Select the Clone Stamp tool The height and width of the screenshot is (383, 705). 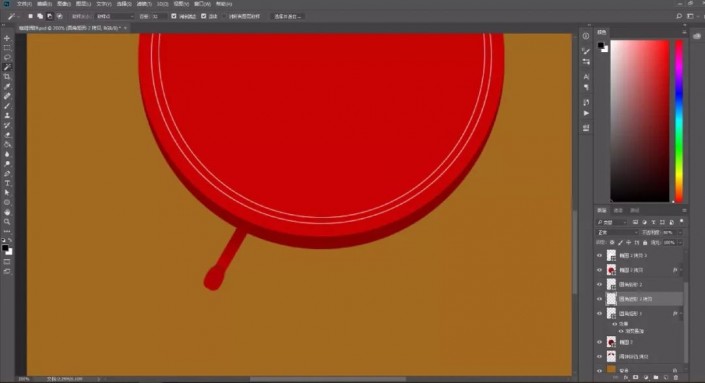point(7,116)
